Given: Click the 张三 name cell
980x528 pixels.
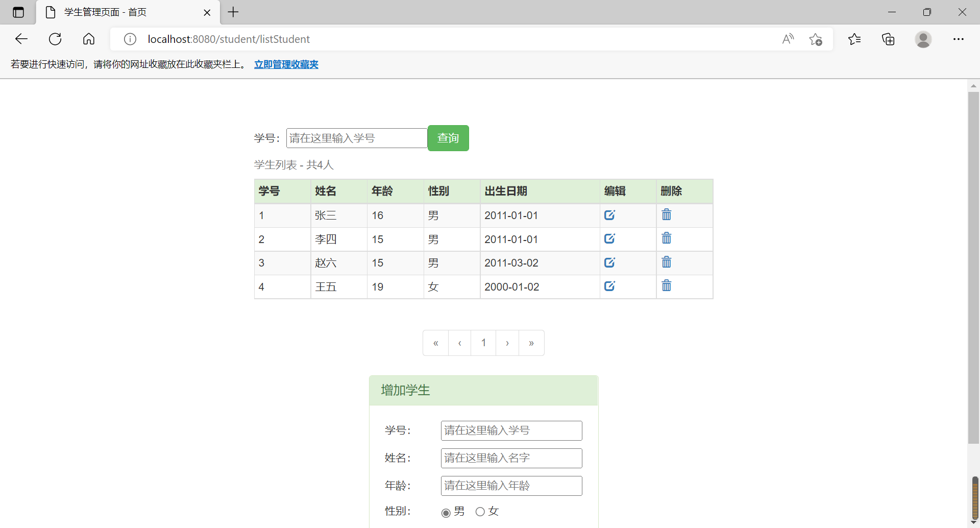Looking at the screenshot, I should click(x=339, y=215).
